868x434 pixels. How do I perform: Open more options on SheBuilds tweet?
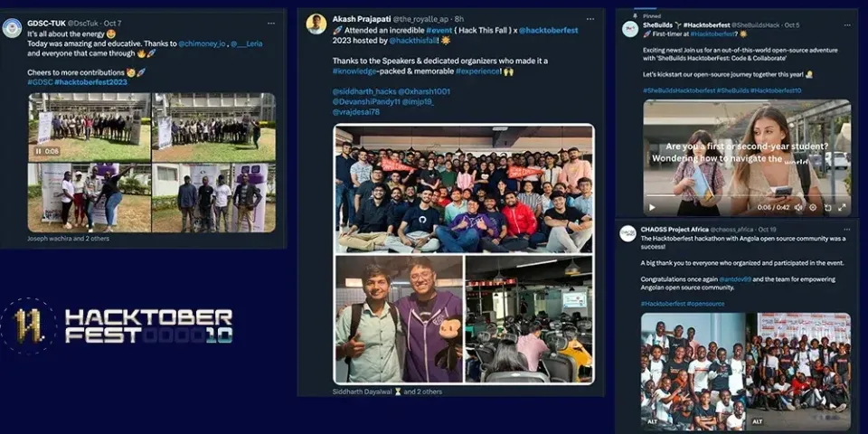click(844, 25)
